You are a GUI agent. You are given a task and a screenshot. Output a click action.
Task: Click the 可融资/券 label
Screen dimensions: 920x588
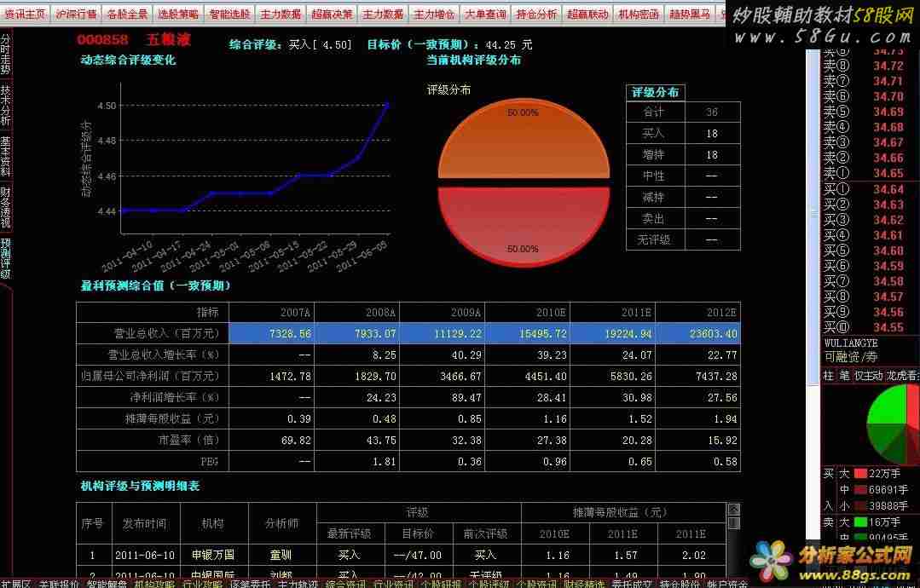[x=851, y=357]
